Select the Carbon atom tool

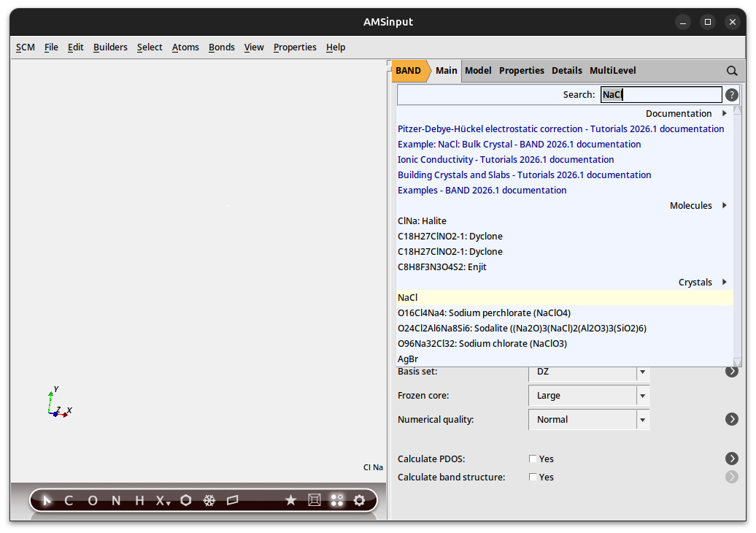coord(69,500)
